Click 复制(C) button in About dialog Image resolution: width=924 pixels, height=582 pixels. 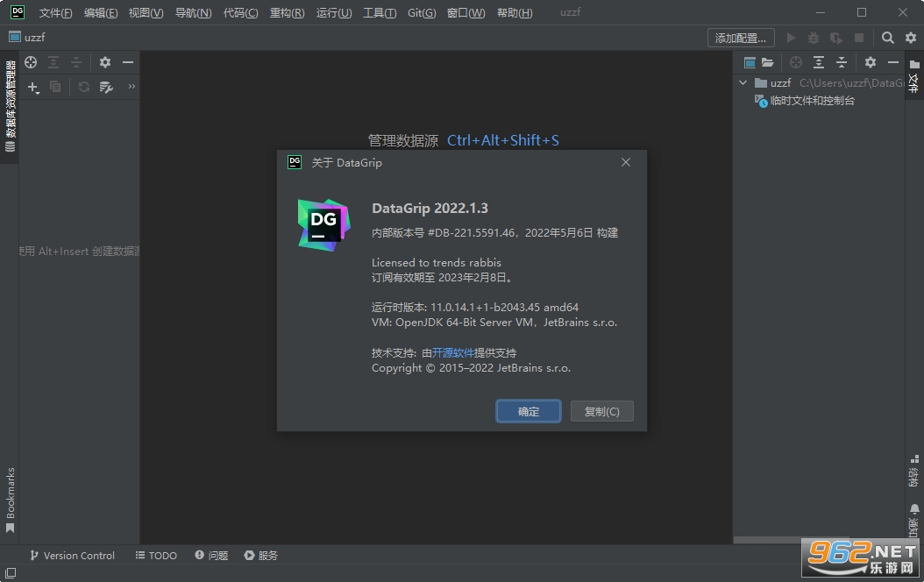coord(601,412)
